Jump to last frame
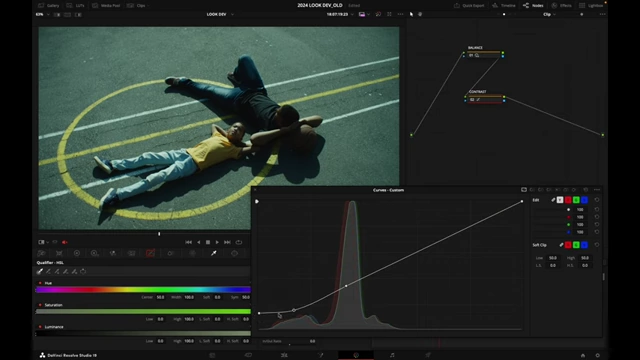The image size is (640, 360). tap(227, 242)
